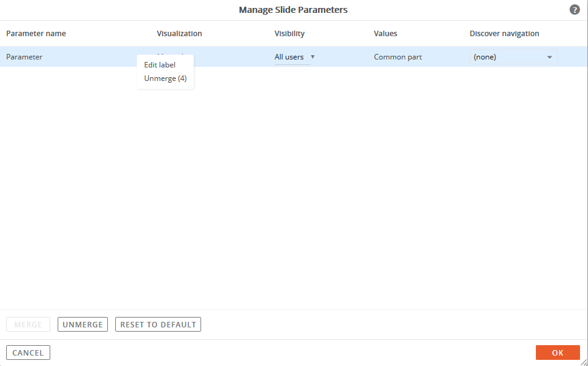Viewport: 588px width, 366px height.
Task: Open the All users visibility dropdown
Action: point(294,57)
